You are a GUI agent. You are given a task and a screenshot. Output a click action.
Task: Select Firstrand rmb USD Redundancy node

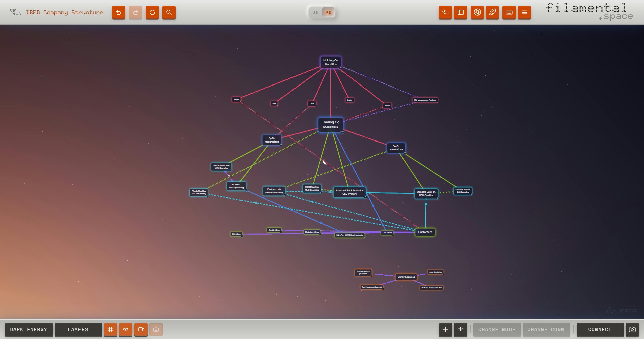[x=274, y=191]
